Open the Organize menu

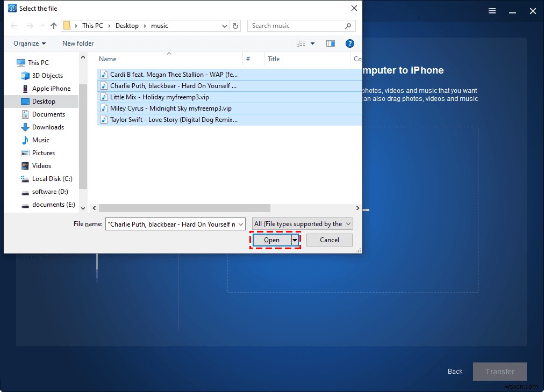pyautogui.click(x=29, y=43)
